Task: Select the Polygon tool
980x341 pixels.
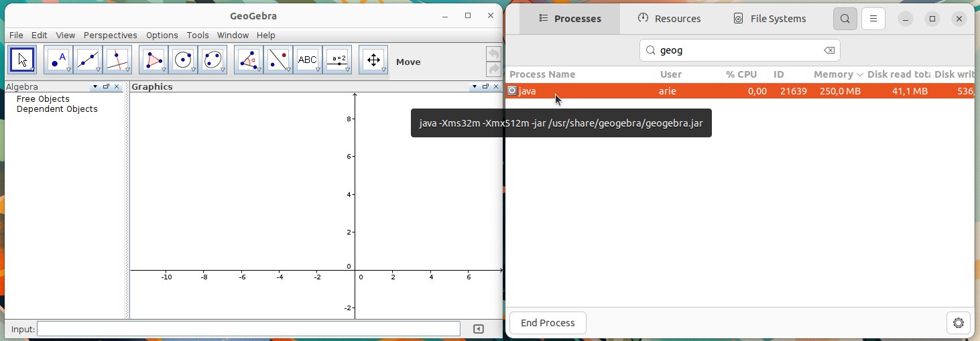Action: coord(154,60)
